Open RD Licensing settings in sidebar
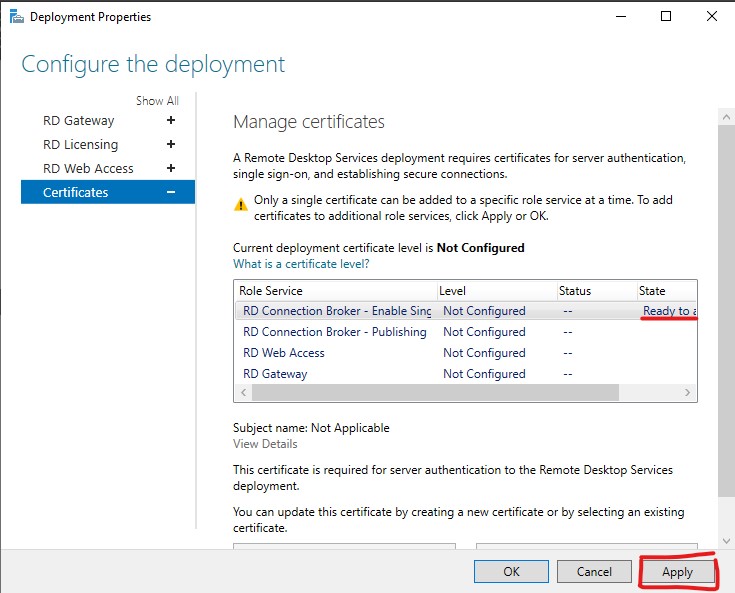This screenshot has width=735, height=593. (x=81, y=145)
